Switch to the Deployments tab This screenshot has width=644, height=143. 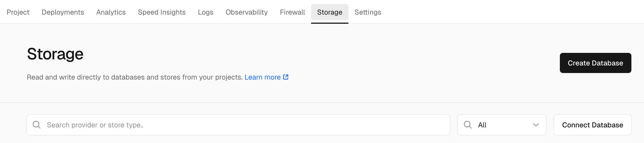tap(63, 12)
